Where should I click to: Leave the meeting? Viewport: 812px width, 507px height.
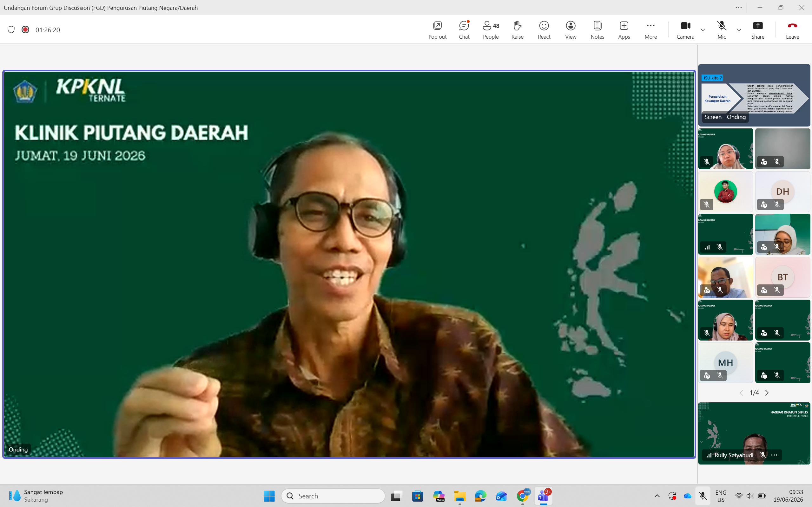click(792, 30)
